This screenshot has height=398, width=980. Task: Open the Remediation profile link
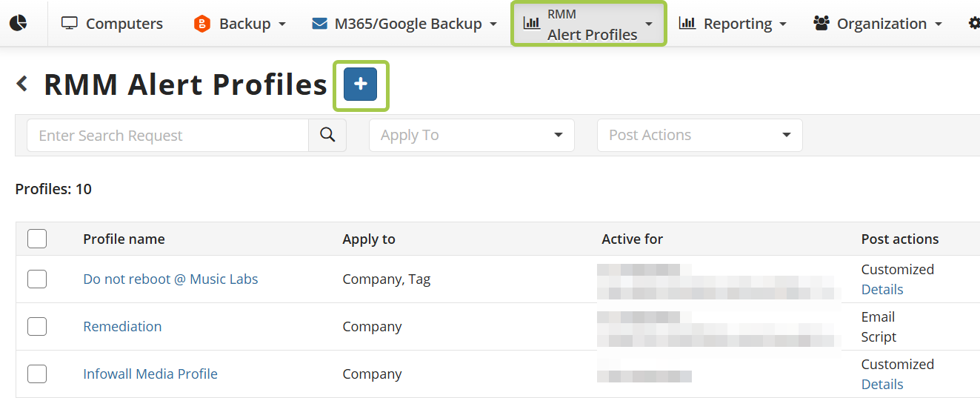click(x=122, y=326)
